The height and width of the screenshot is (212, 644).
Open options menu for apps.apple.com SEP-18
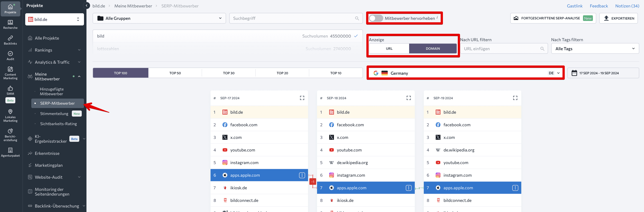coord(408,188)
